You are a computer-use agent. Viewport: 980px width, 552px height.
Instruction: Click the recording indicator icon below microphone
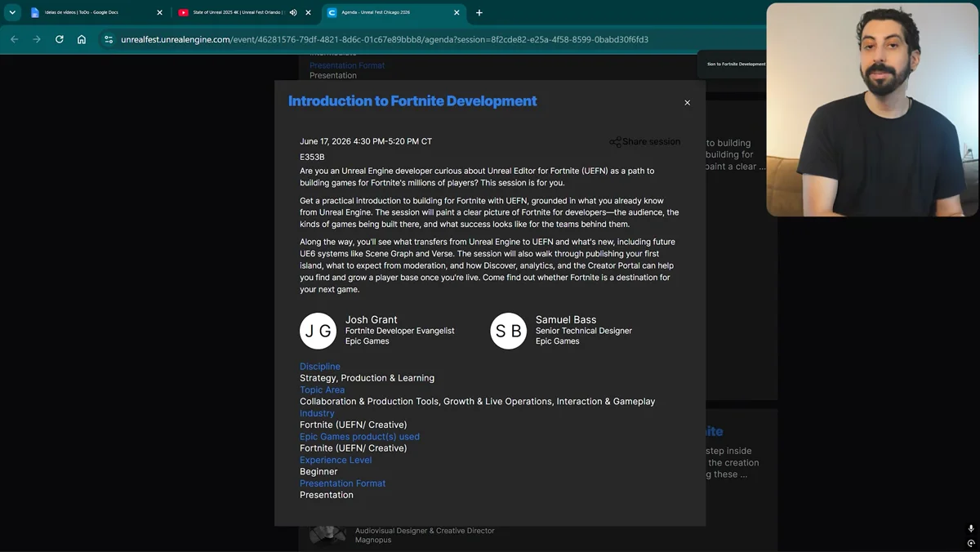click(971, 543)
